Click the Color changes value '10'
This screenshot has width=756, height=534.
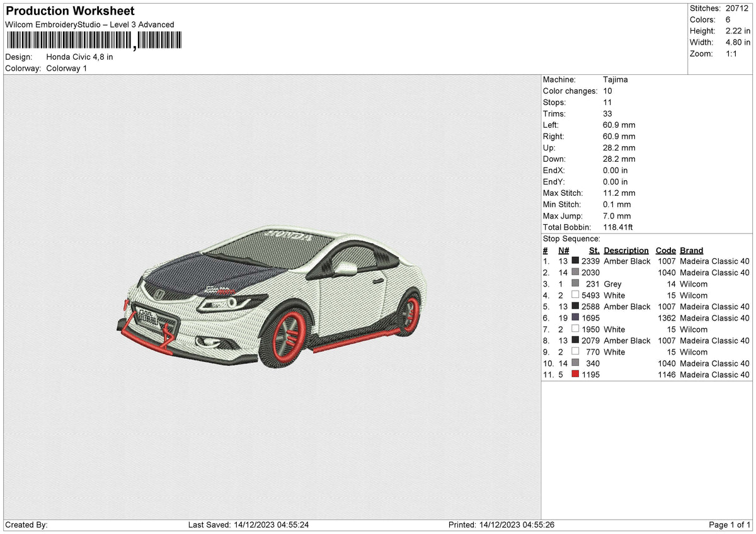608,91
